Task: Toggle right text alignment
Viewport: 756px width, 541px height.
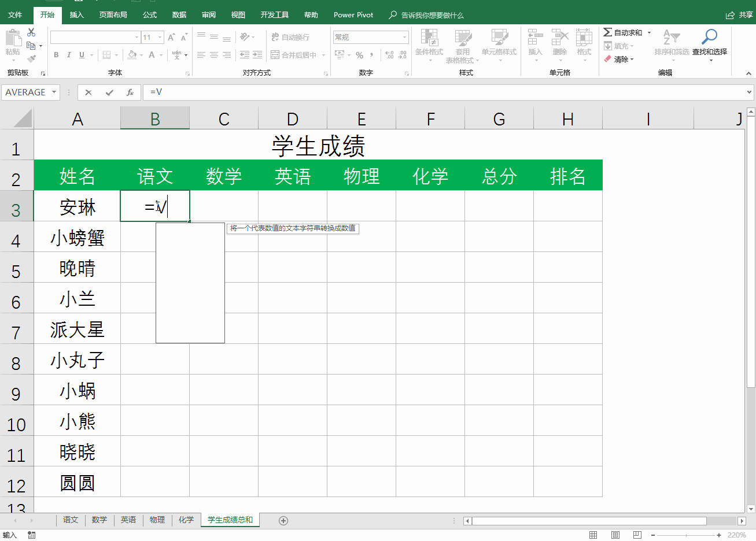Action: (227, 55)
